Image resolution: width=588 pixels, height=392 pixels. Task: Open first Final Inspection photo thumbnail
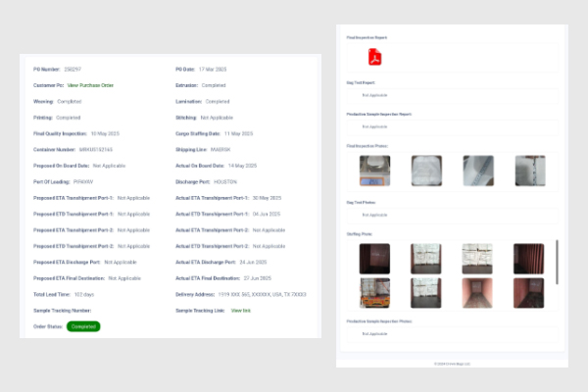click(376, 171)
